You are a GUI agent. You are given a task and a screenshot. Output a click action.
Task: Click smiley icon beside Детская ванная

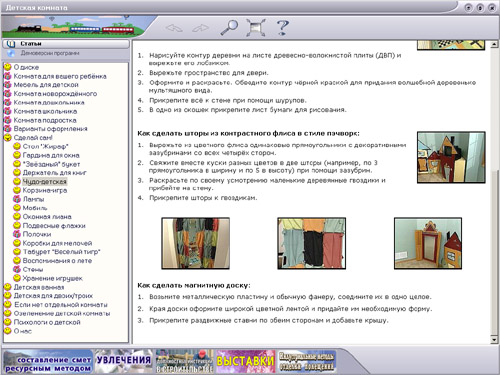tap(7, 287)
